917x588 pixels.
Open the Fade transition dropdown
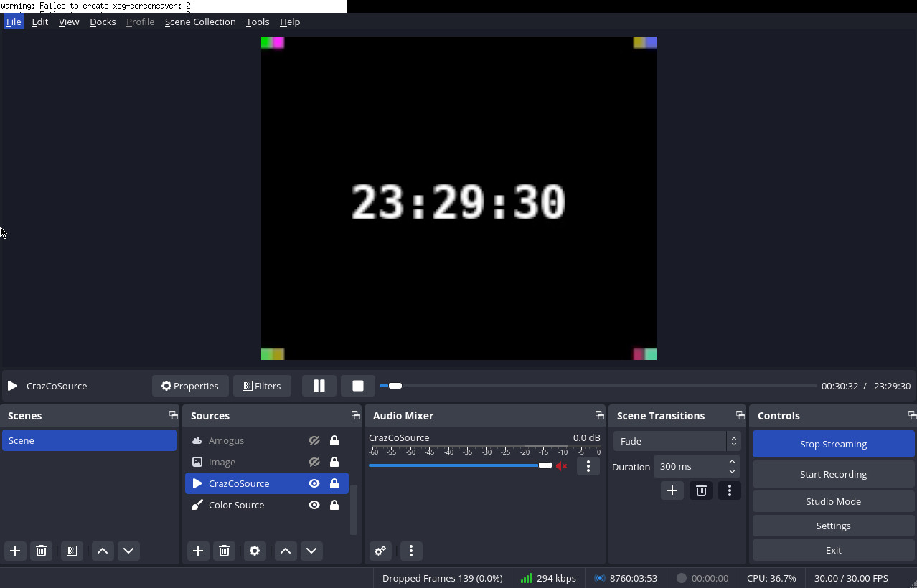[x=676, y=441]
